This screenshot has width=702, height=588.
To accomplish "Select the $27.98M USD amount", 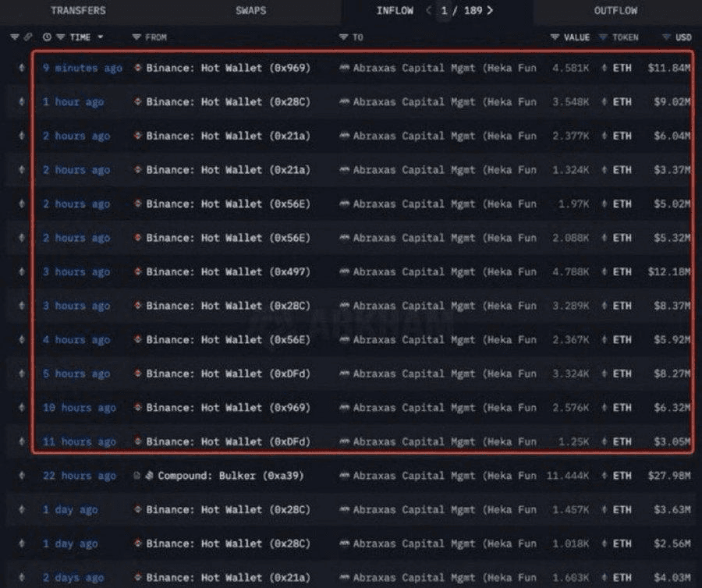I will click(669, 476).
